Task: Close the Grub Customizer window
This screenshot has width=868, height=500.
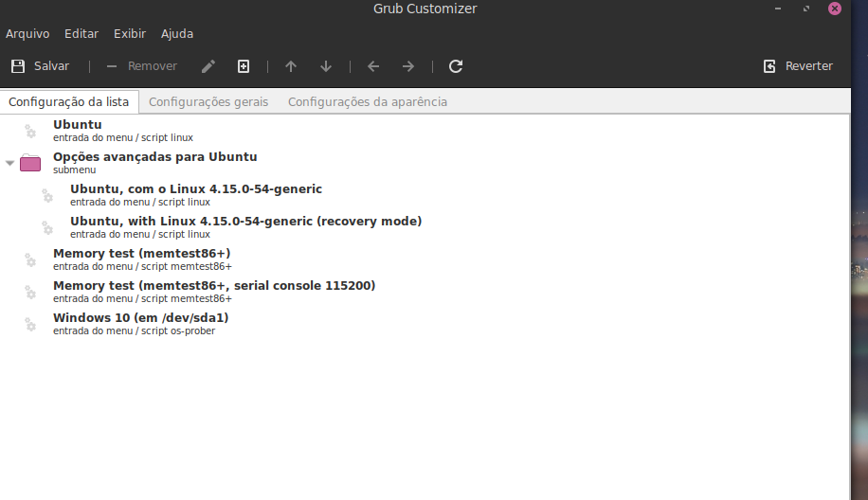Action: (x=835, y=9)
